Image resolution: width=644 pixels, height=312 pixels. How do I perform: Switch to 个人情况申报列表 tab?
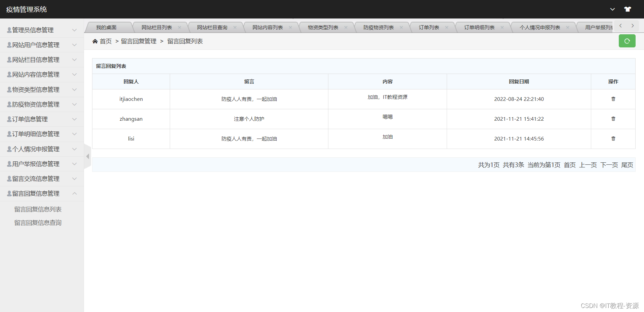click(x=540, y=28)
